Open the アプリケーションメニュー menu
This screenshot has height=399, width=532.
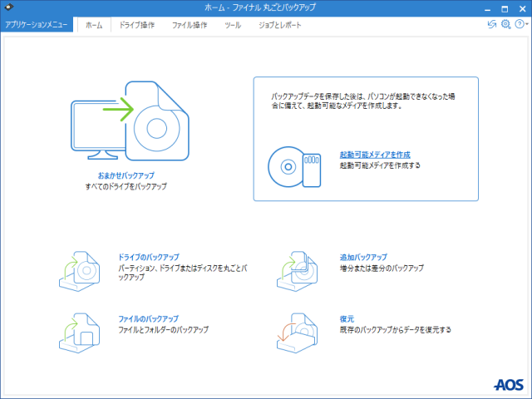[37, 25]
